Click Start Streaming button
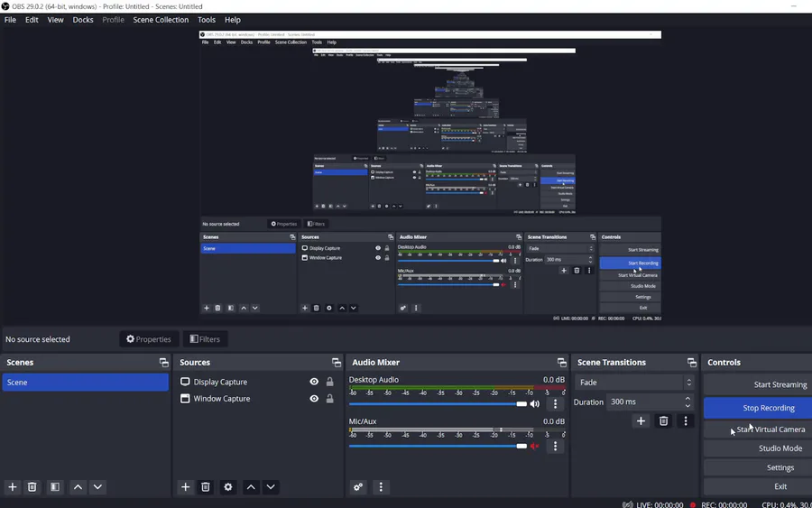 pyautogui.click(x=758, y=384)
